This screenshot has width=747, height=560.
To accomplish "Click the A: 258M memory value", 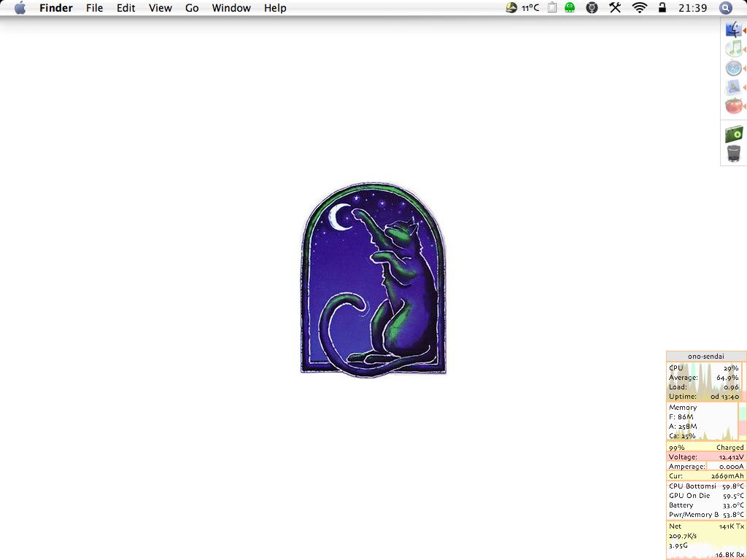I will pos(683,426).
